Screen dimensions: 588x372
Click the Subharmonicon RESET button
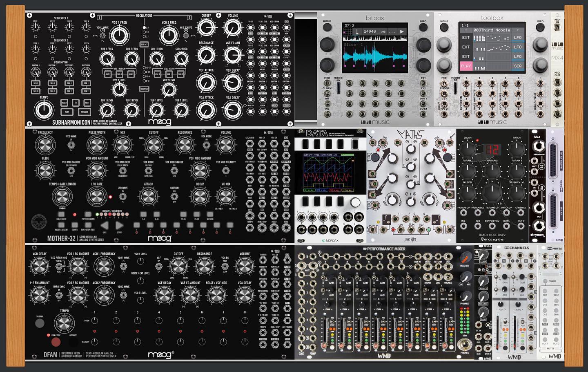pos(65,103)
